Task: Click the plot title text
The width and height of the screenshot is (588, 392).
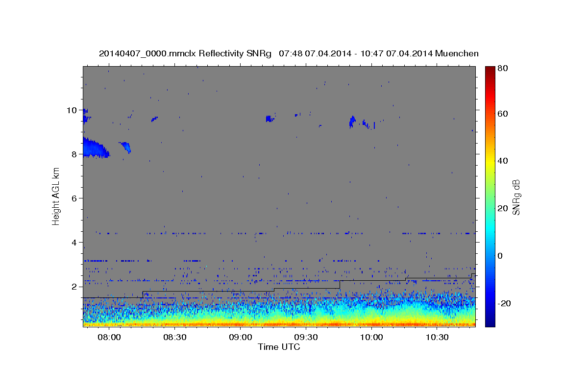Action: click(x=289, y=53)
